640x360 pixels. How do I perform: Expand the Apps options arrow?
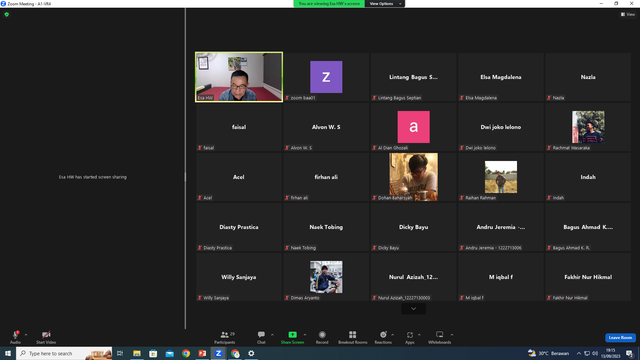point(419,335)
